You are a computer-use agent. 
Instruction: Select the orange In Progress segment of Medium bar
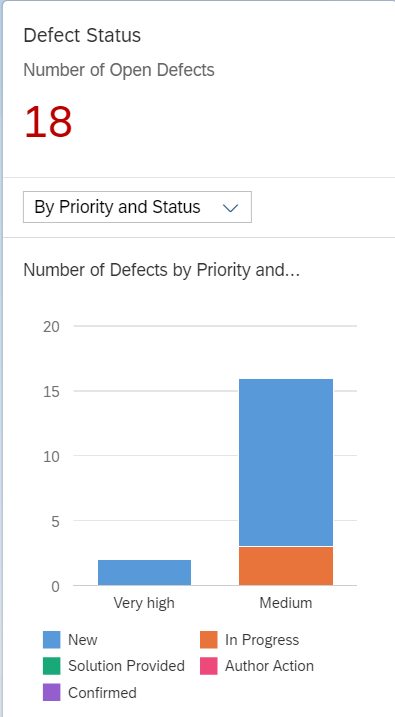[x=286, y=566]
